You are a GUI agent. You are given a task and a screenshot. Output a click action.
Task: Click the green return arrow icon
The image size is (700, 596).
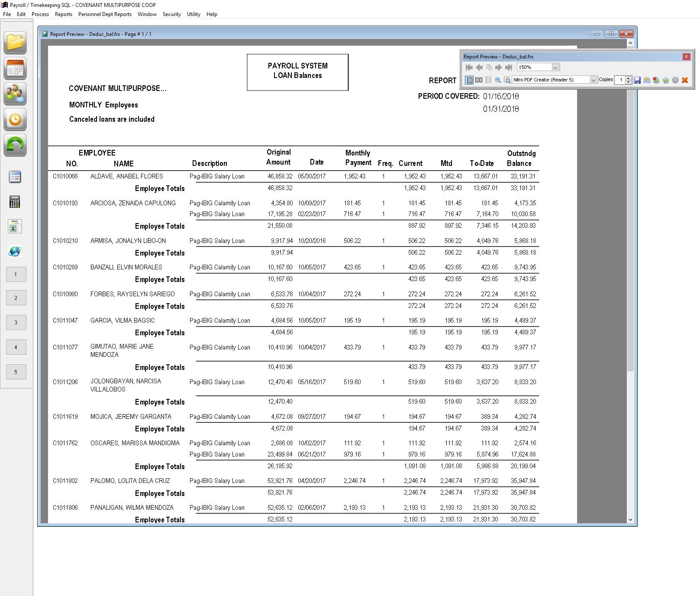click(15, 145)
